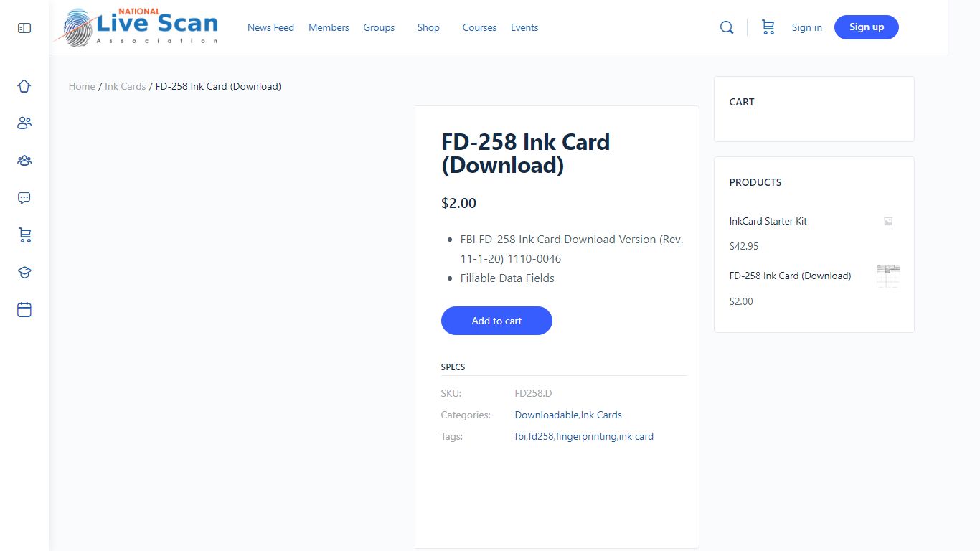
Task: Open the Courses menu item
Action: pos(479,27)
